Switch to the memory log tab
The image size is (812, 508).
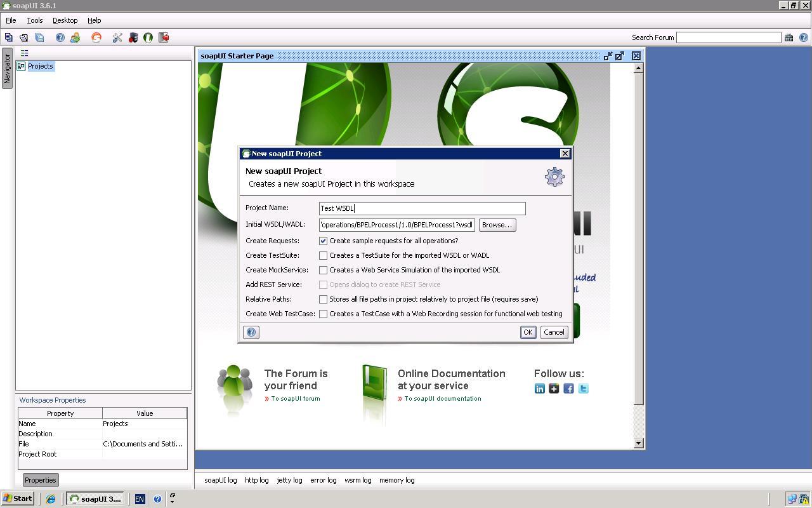(397, 480)
